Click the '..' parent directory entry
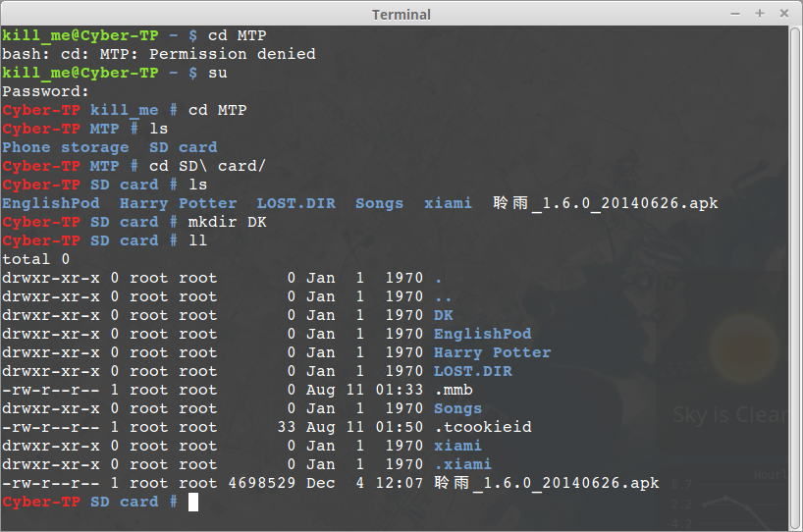This screenshot has width=803, height=532. click(444, 298)
